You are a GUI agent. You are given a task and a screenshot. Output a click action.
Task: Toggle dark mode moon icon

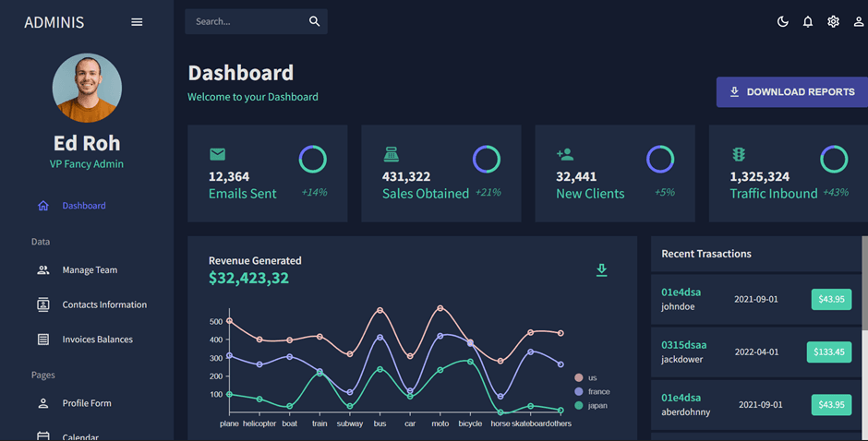tap(783, 21)
